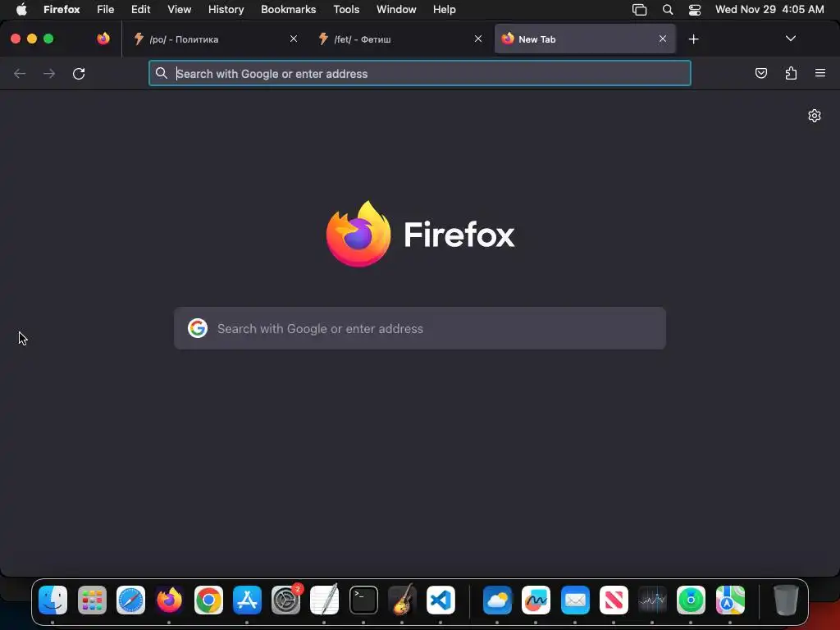This screenshot has height=630, width=840.
Task: Open TextEdit from the Dock
Action: click(325, 600)
